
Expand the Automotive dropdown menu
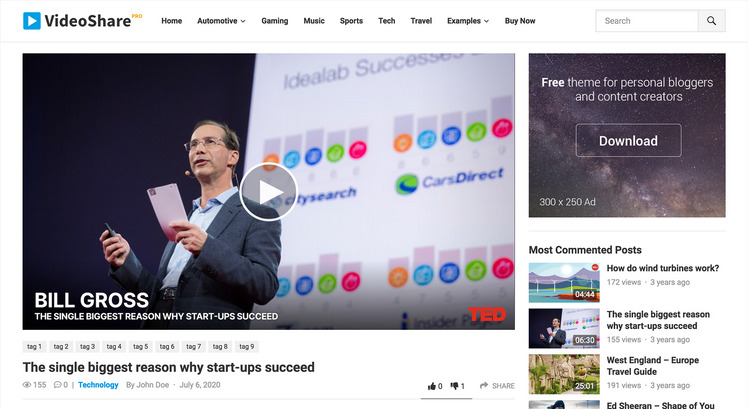pyautogui.click(x=221, y=21)
